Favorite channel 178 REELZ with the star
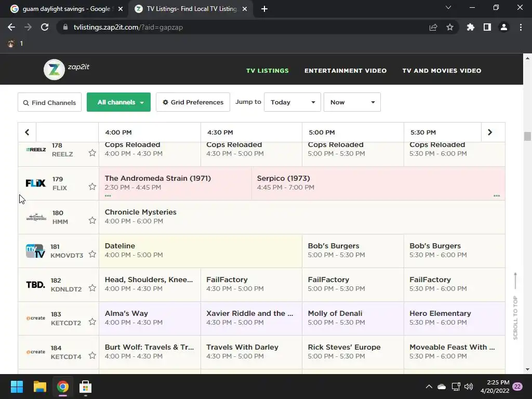This screenshot has width=532, height=399. click(92, 153)
